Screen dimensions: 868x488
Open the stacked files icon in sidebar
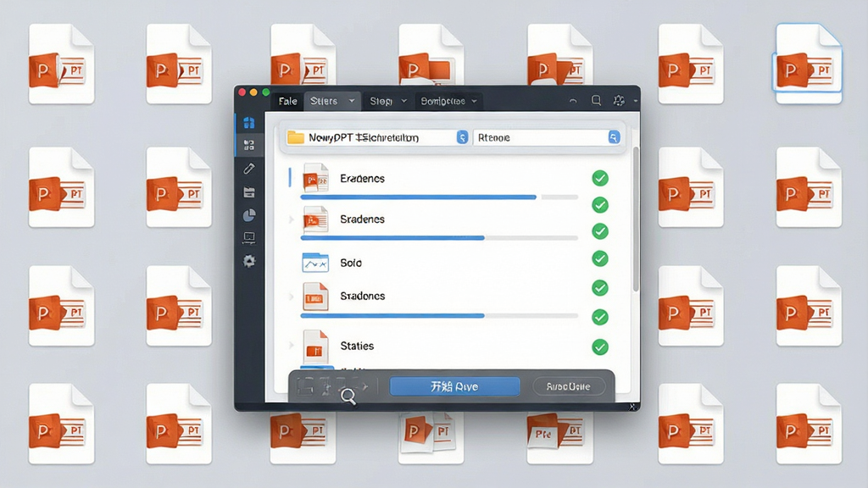[249, 192]
